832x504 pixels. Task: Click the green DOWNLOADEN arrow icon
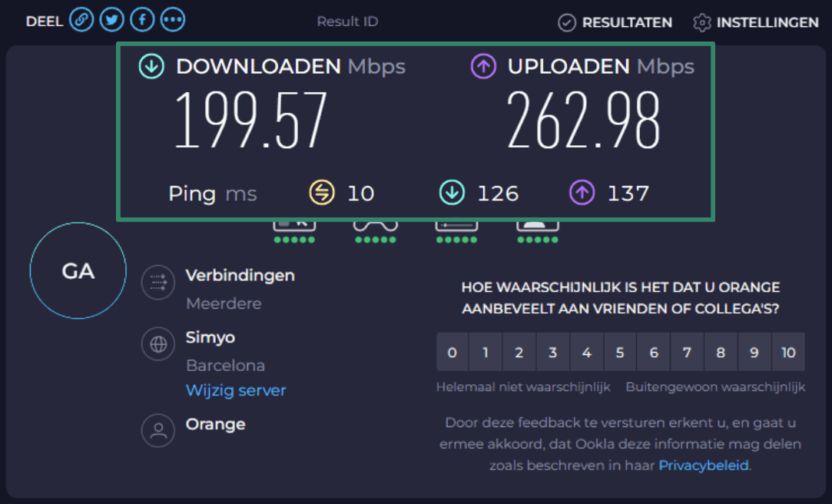click(151, 67)
